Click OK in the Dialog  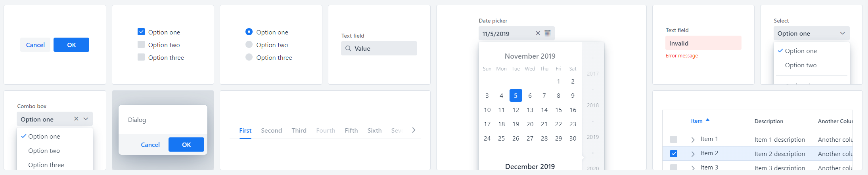(x=186, y=145)
